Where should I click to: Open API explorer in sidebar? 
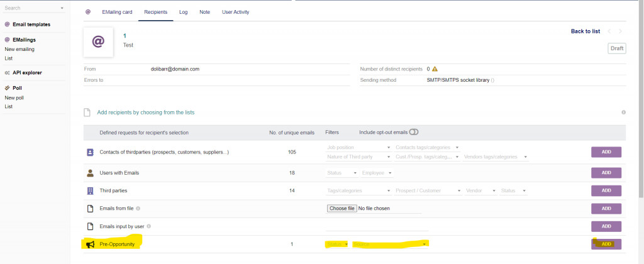point(27,73)
